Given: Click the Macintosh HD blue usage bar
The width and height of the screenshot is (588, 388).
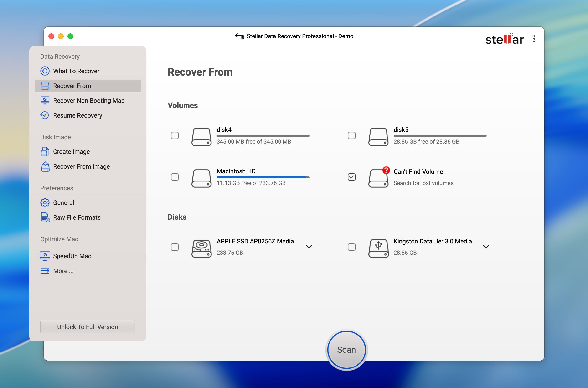Looking at the screenshot, I should [x=263, y=177].
